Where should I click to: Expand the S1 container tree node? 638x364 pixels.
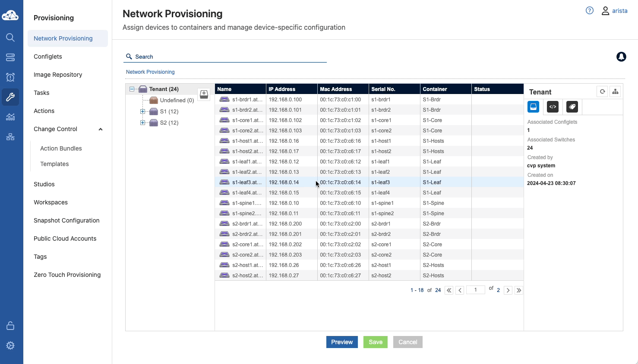(x=142, y=112)
